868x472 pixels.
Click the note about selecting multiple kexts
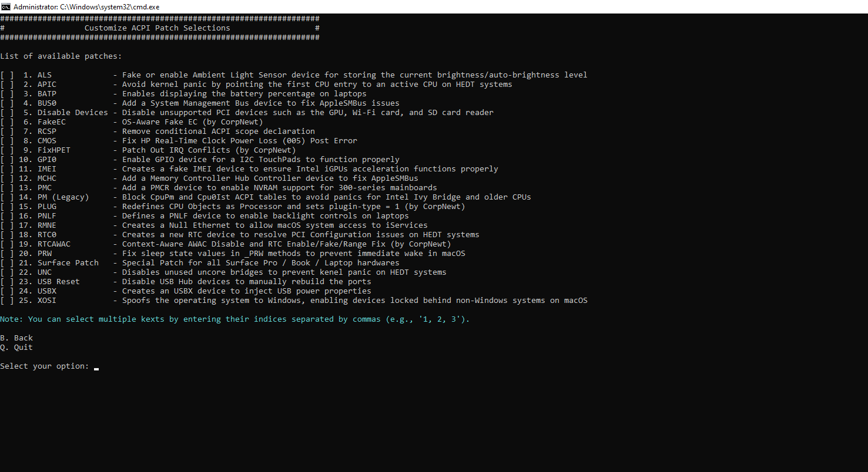(234, 319)
